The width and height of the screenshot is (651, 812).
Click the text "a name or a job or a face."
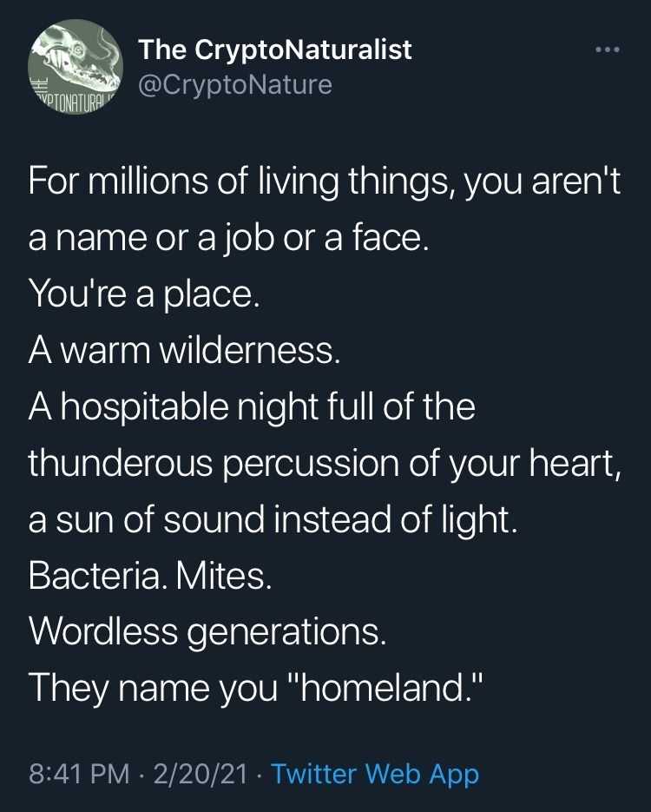click(x=229, y=238)
